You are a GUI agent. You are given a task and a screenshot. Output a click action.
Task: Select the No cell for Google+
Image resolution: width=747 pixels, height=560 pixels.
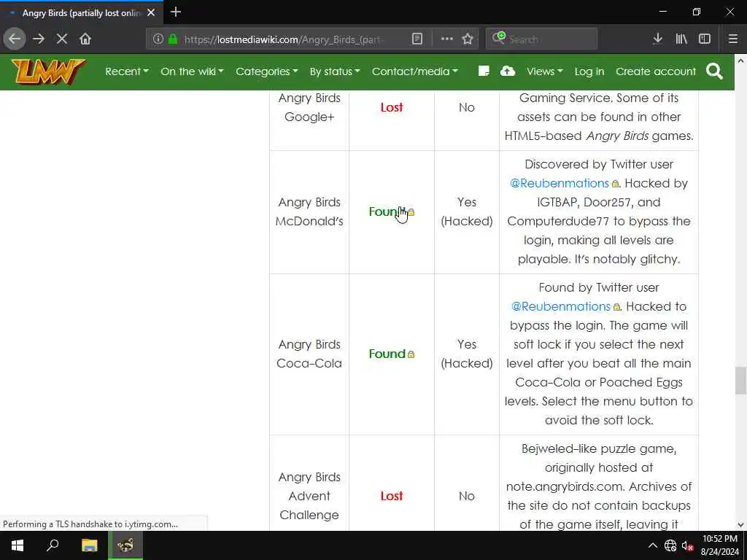(x=467, y=107)
